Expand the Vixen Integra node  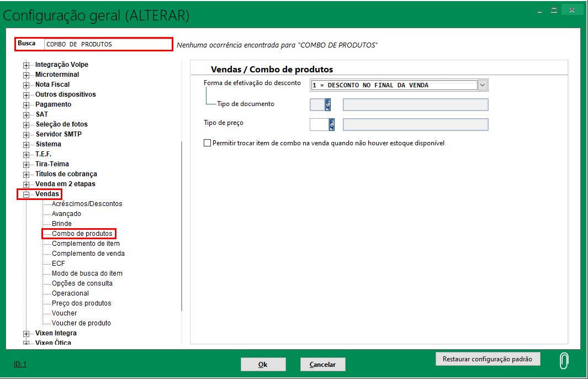click(26, 333)
